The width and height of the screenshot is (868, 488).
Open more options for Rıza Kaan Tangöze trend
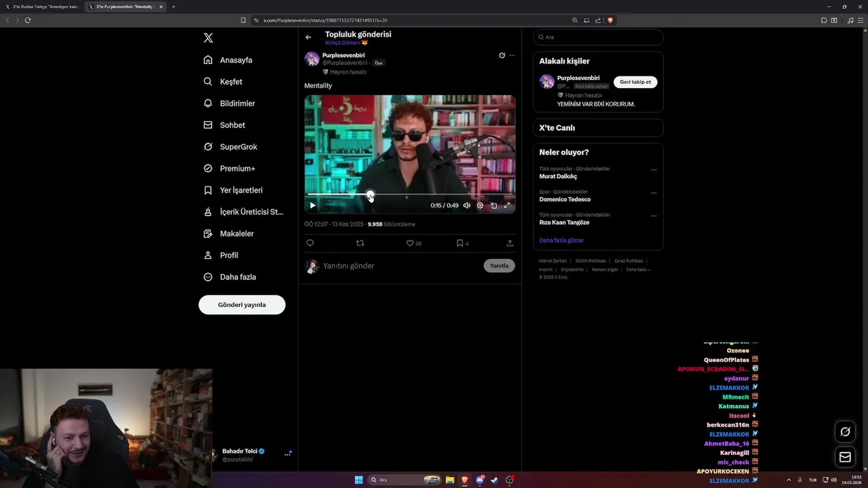(x=654, y=216)
